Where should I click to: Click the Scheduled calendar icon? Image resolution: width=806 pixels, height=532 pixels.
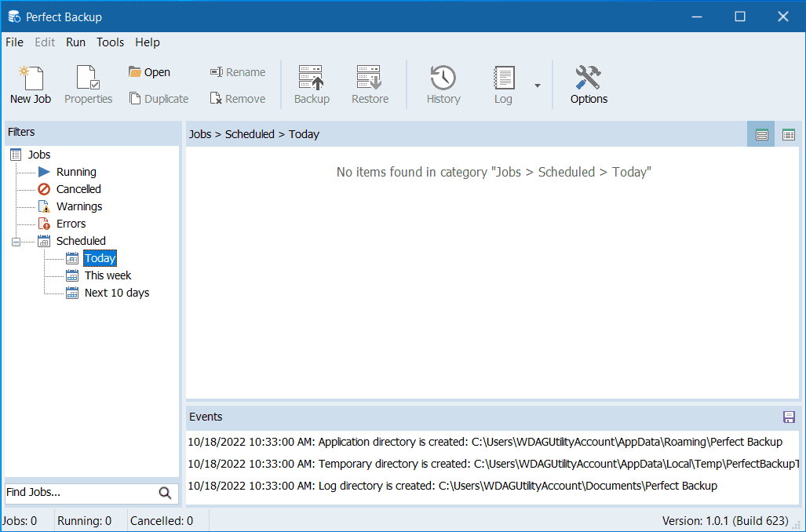coord(44,241)
